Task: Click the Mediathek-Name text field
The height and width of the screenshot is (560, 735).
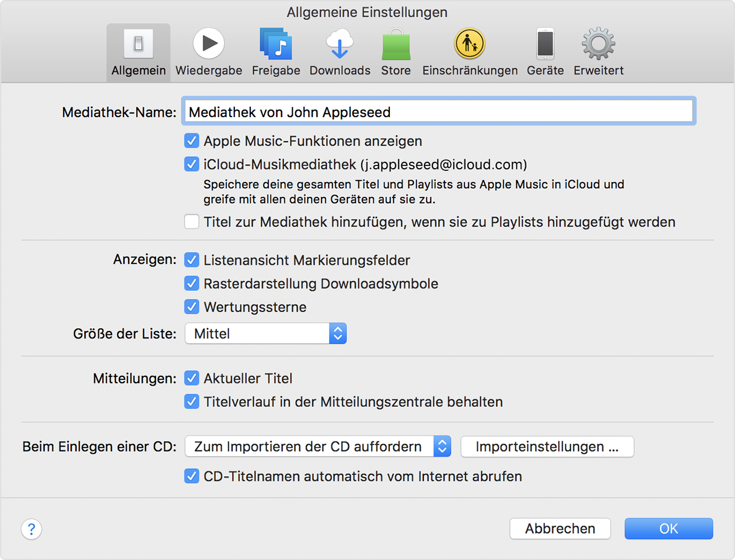Action: pyautogui.click(x=439, y=112)
